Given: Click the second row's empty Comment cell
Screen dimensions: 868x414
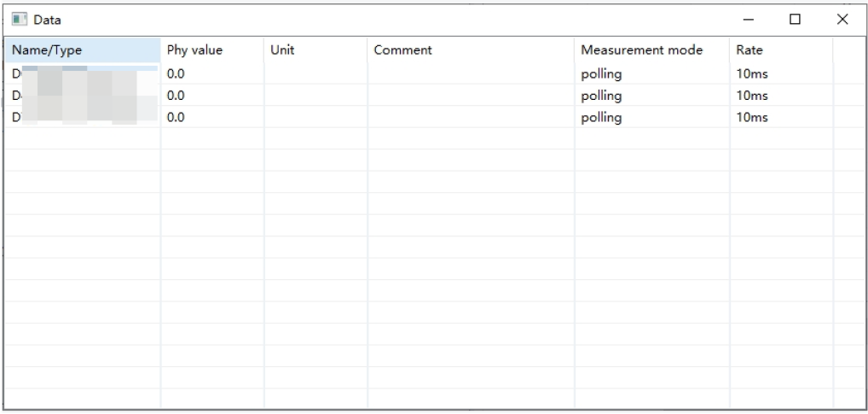Looking at the screenshot, I should 471,96.
